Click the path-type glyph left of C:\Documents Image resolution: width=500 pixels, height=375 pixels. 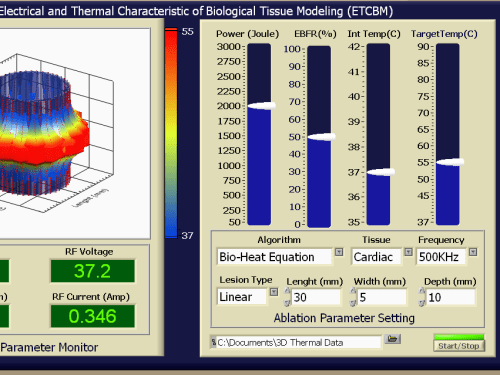coord(213,342)
